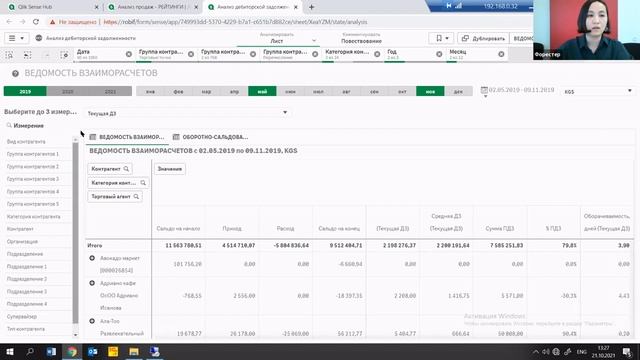The width and height of the screenshot is (640, 360).
Task: Toggle month апр filter
Action: [234, 91]
